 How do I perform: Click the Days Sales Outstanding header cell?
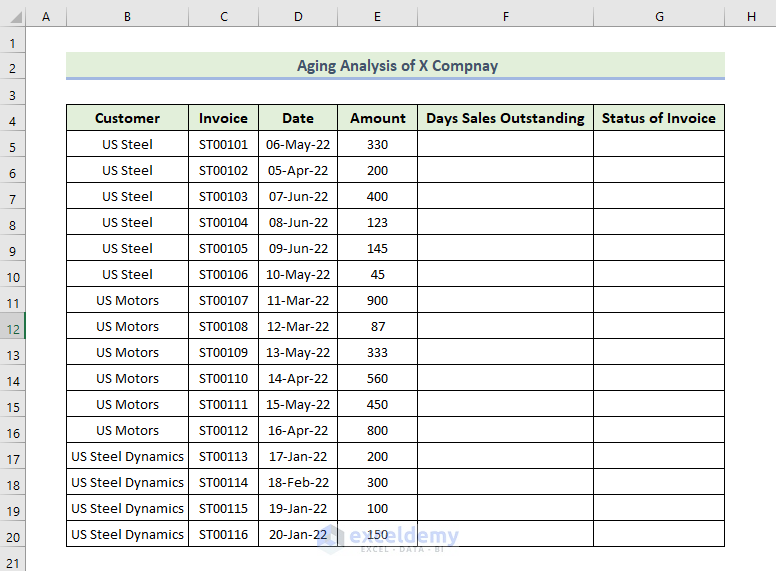[505, 118]
